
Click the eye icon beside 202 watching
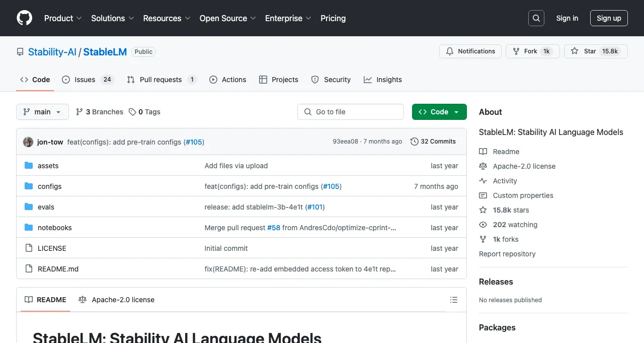tap(483, 225)
